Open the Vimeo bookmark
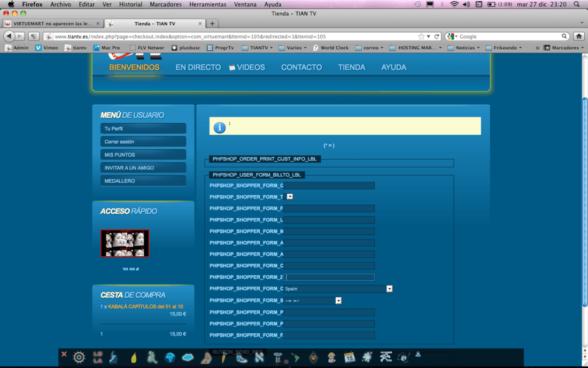 pos(47,48)
